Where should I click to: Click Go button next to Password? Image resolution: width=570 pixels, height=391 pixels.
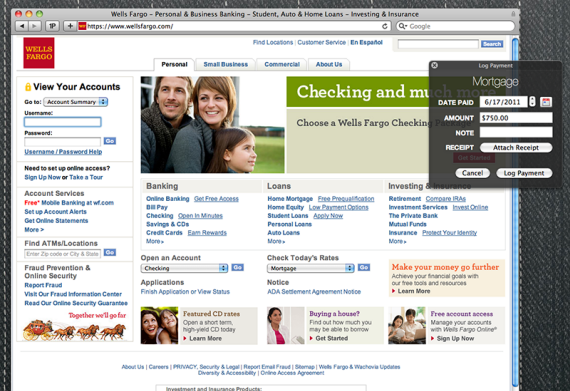pos(110,141)
